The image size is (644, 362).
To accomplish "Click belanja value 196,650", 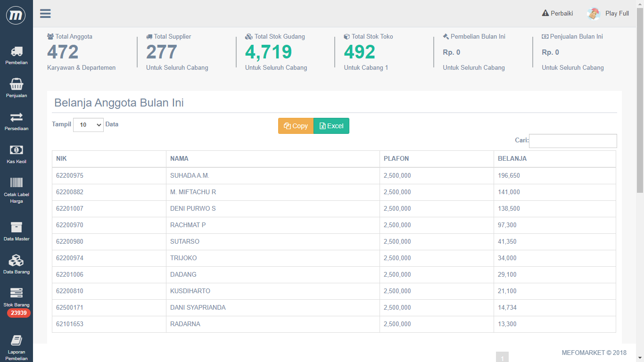I will [x=509, y=175].
